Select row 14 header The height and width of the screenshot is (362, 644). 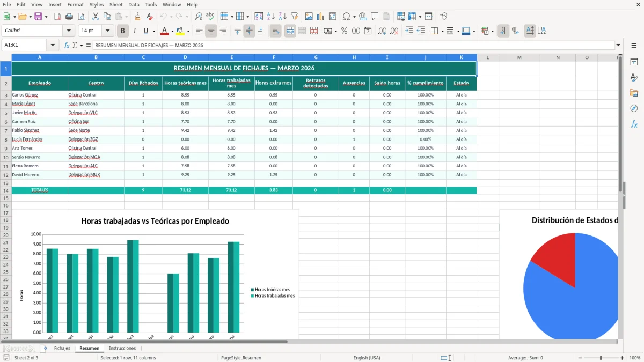click(x=6, y=190)
